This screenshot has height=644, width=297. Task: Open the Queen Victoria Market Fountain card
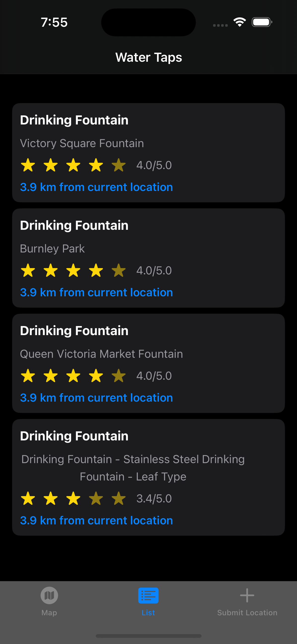[148, 363]
